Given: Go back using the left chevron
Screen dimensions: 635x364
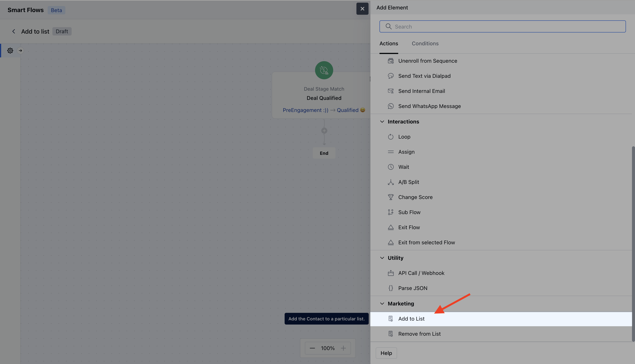Looking at the screenshot, I should pos(14,32).
